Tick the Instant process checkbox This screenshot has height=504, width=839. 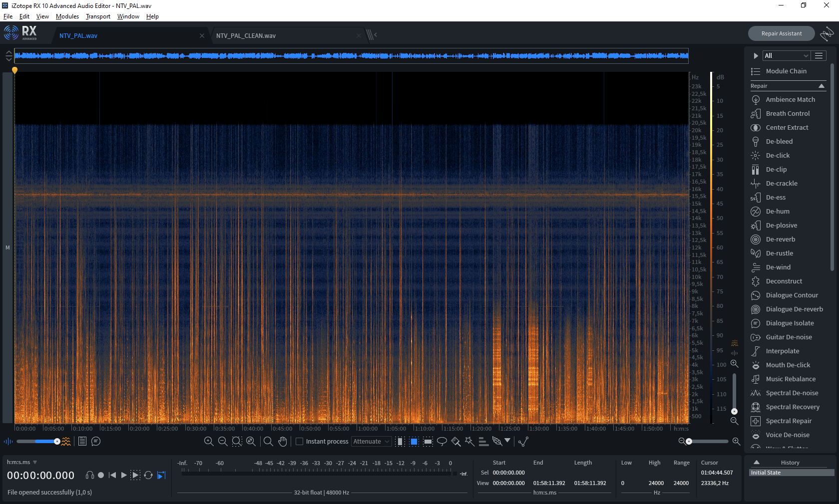pos(300,442)
